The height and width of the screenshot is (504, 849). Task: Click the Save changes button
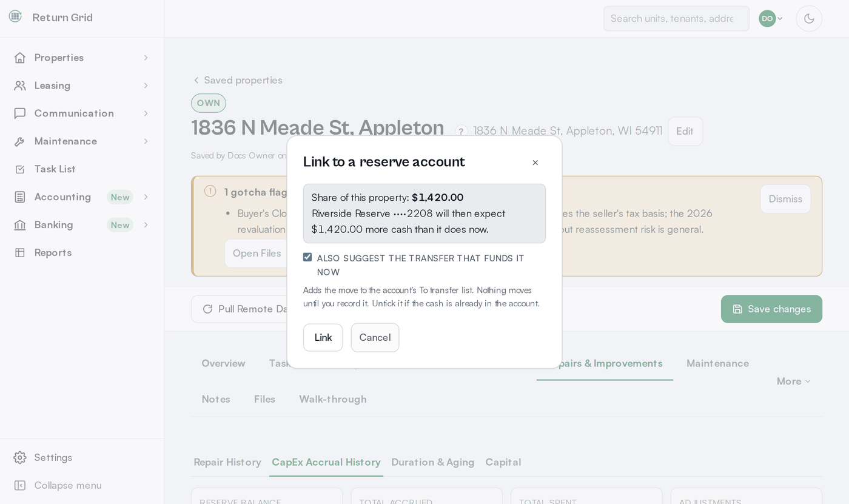click(771, 309)
